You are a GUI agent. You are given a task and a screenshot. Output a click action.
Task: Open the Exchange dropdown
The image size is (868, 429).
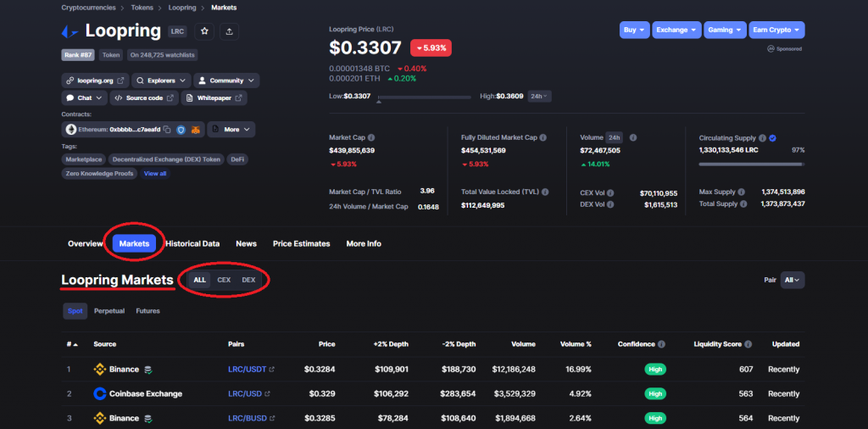(x=676, y=30)
